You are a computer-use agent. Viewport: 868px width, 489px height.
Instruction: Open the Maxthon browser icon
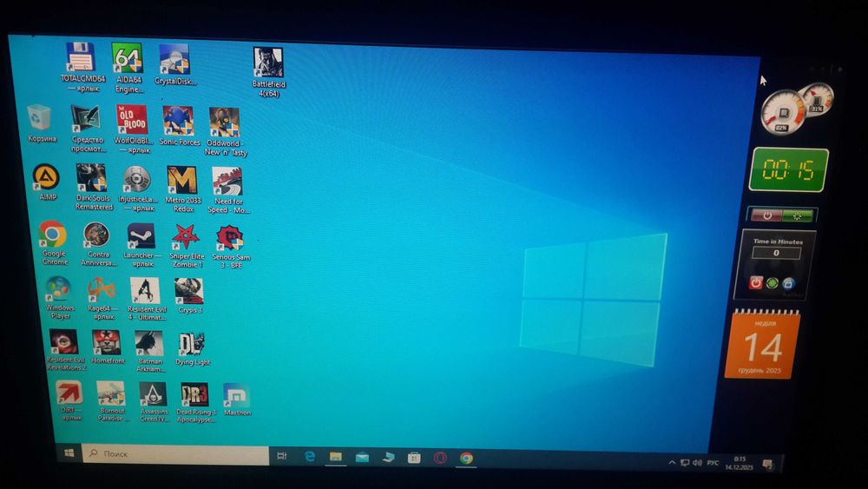pyautogui.click(x=236, y=396)
